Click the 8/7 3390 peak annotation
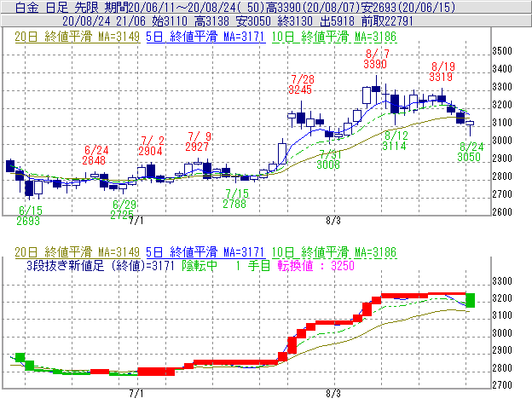The width and height of the screenshot is (532, 404). click(375, 59)
